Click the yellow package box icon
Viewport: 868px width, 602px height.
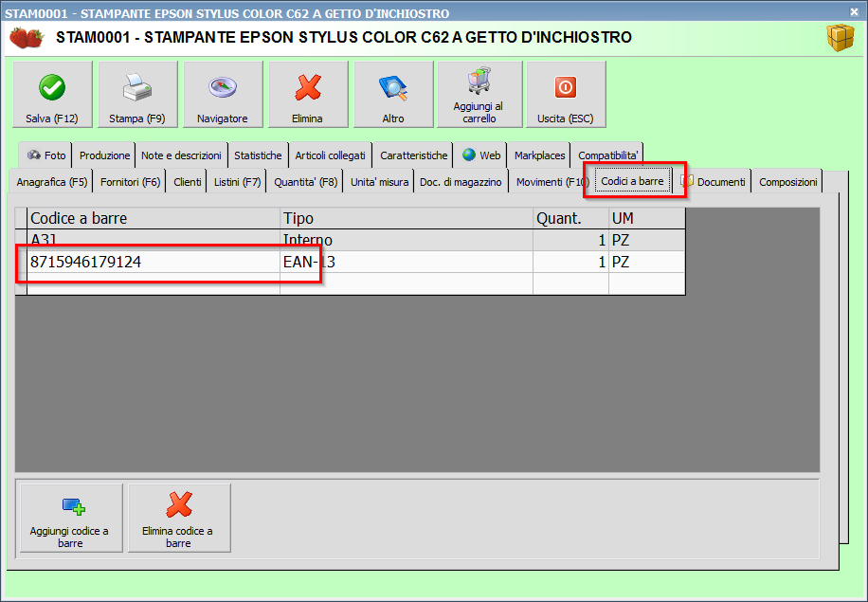tap(841, 38)
